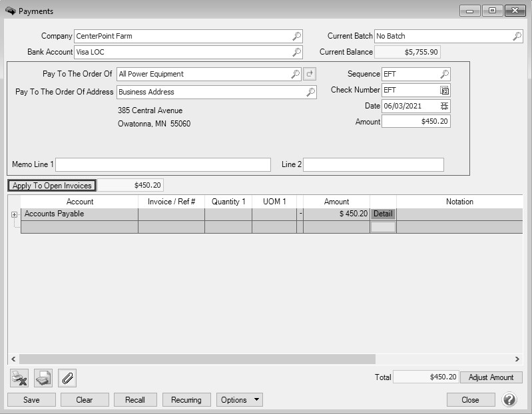Click the Company lookup magnifier icon
The image size is (532, 414).
[x=297, y=36]
